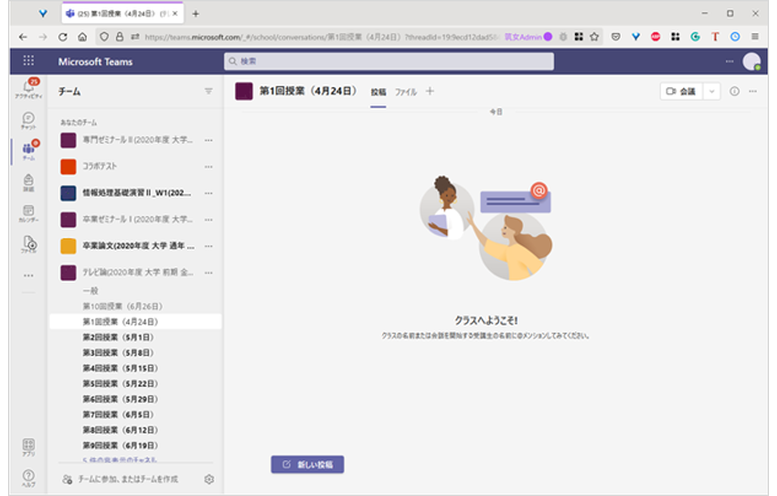This screenshot has width=777, height=496.
Task: Open channel info icon
Action: click(x=734, y=91)
